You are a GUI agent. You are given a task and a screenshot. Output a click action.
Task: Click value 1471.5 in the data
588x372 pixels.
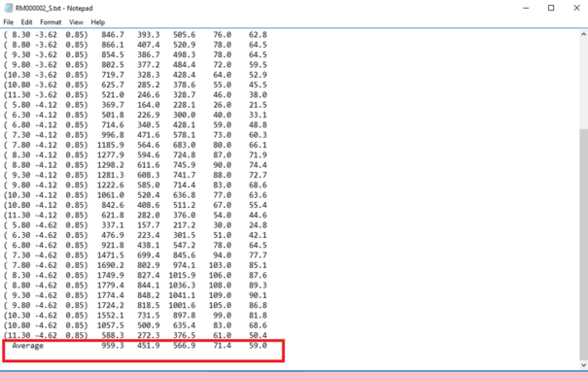[110, 255]
